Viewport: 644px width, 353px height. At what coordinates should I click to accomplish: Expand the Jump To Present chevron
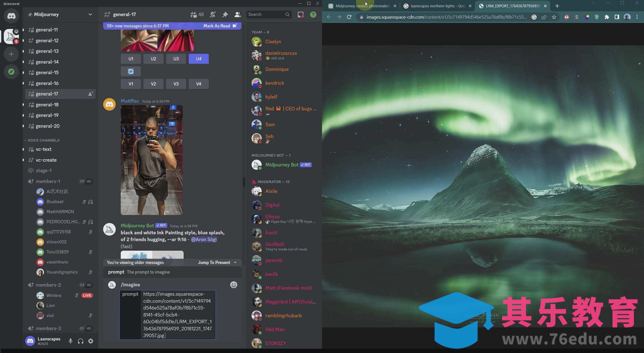(x=235, y=262)
